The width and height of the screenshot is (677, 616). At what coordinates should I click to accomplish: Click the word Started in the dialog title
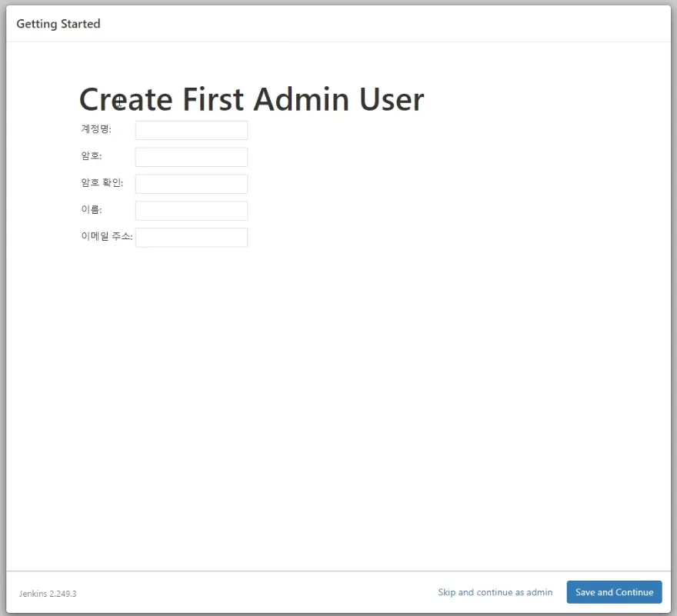(80, 24)
